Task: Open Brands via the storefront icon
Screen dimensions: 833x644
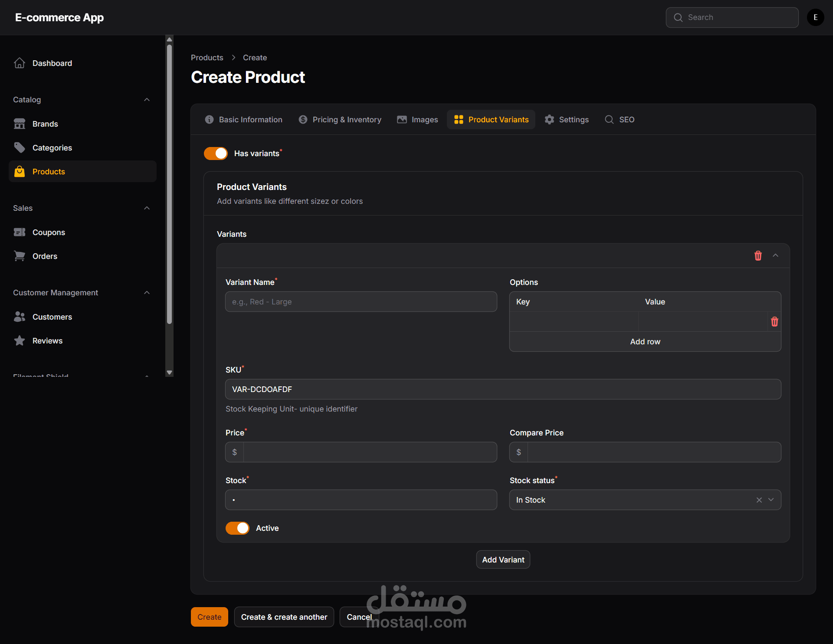Action: click(20, 124)
